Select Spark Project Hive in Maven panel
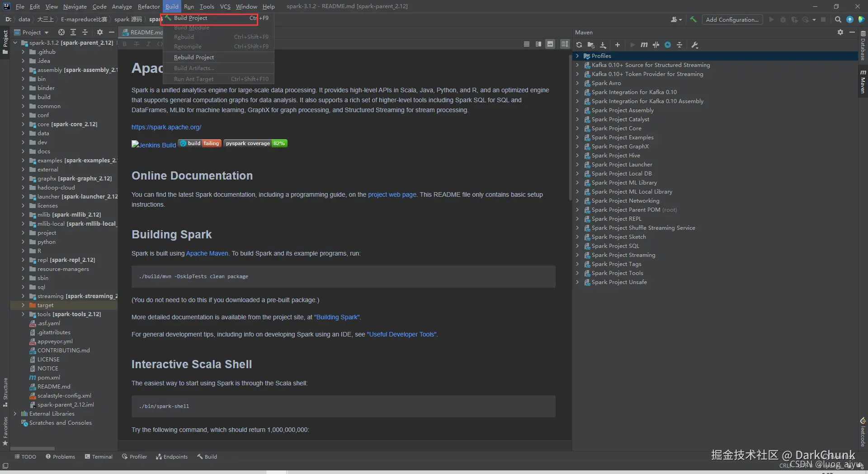Image resolution: width=868 pixels, height=474 pixels. [x=616, y=156]
